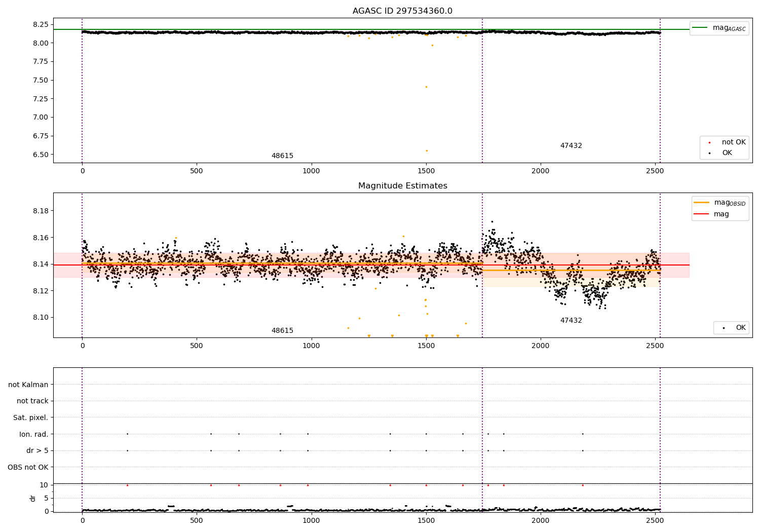Click the orange outlier point near 7.41 magnitude
The image size is (760, 532).
(x=426, y=87)
